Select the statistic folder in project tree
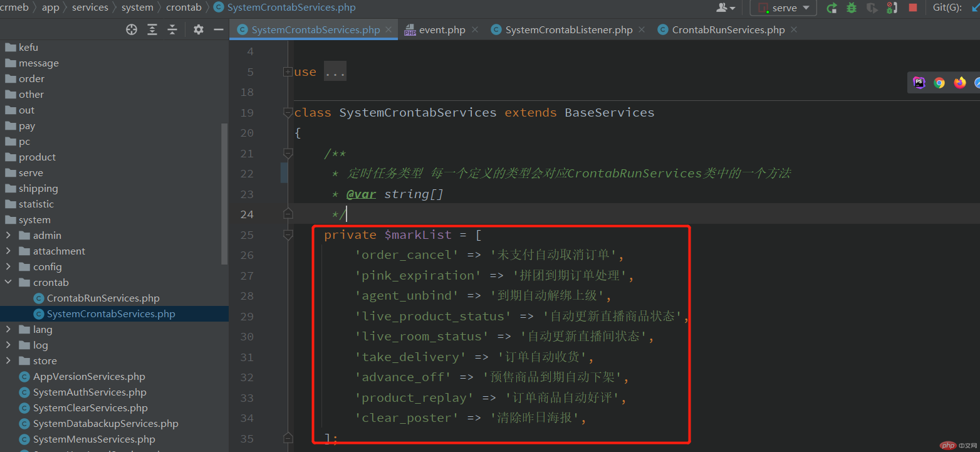The width and height of the screenshot is (980, 452). pyautogui.click(x=36, y=204)
